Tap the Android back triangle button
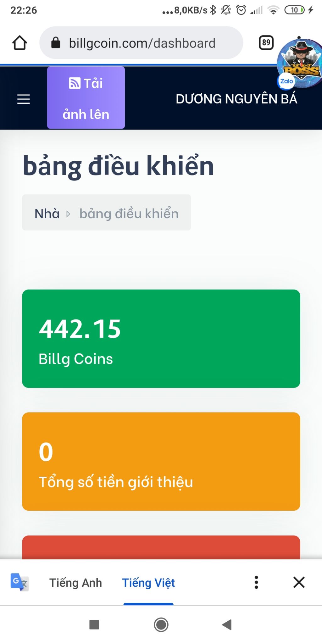 point(227,625)
